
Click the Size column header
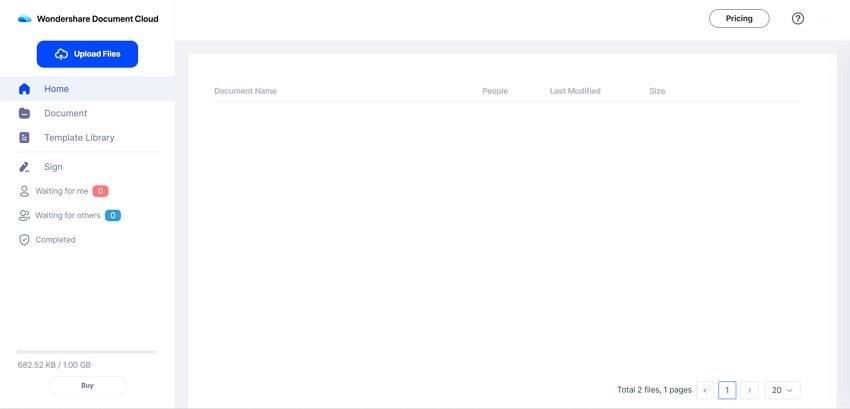(x=657, y=91)
